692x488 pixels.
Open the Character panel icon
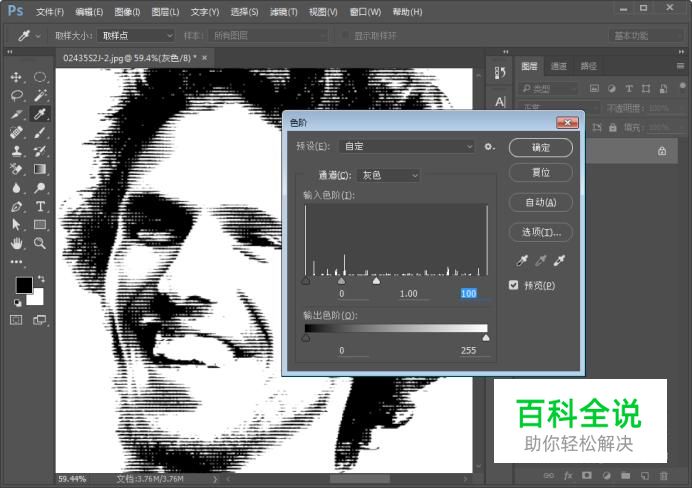tap(500, 102)
